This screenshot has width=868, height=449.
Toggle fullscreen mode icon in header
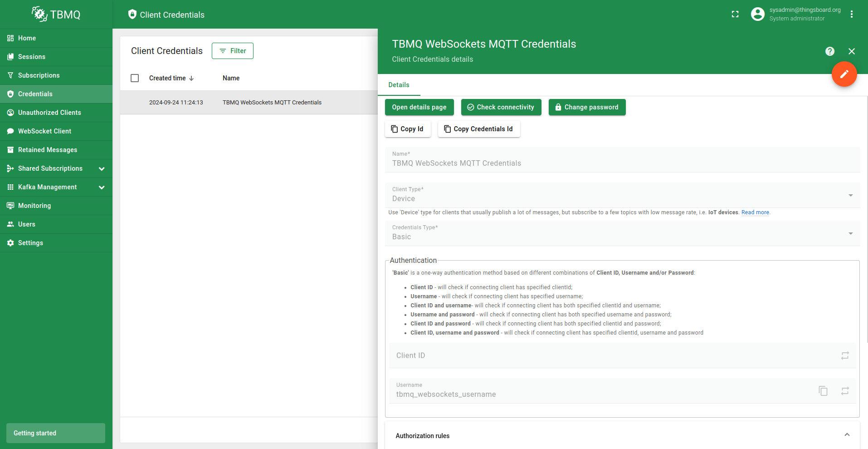tap(735, 15)
